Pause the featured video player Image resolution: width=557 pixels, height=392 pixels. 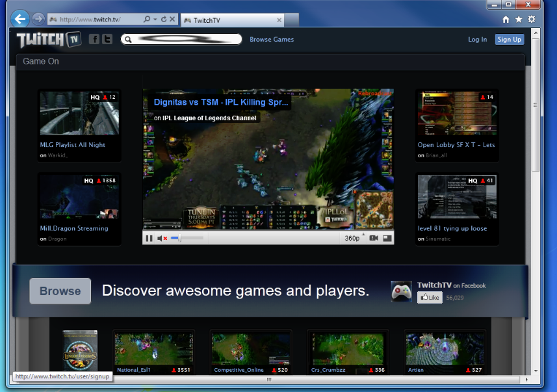pyautogui.click(x=149, y=238)
